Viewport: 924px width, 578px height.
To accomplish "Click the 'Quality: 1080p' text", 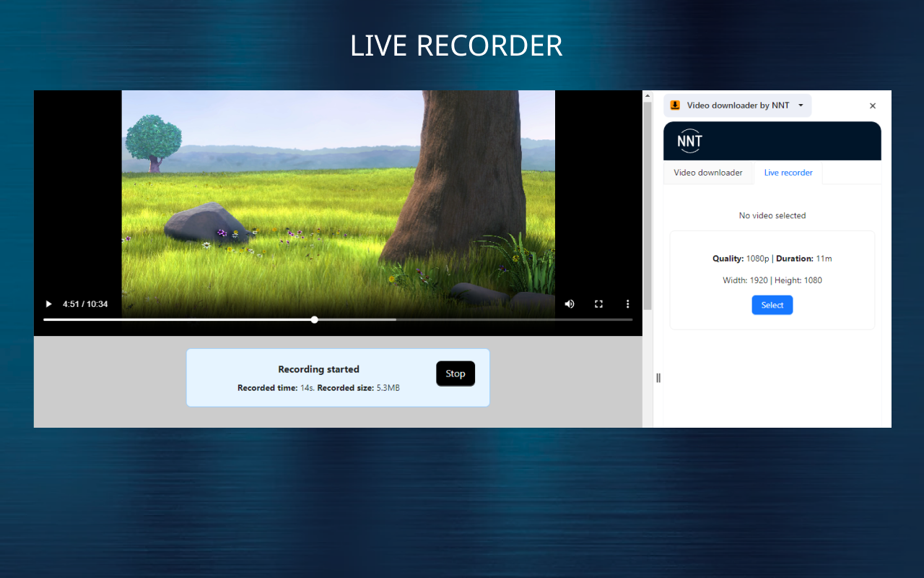I will 741,259.
